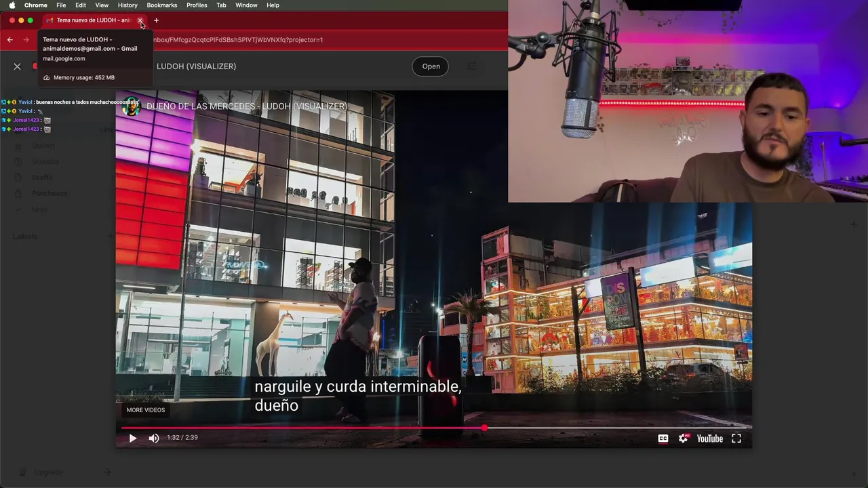The width and height of the screenshot is (868, 488).
Task: Toggle closed captions CC button
Action: (663, 439)
